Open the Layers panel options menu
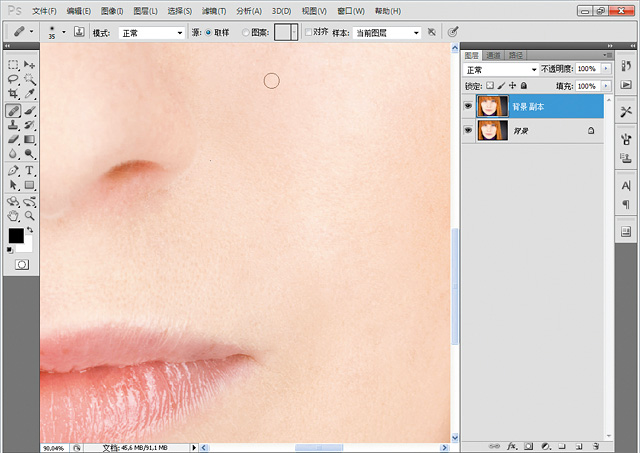Screen dimensions: 640x453 pyautogui.click(x=607, y=55)
